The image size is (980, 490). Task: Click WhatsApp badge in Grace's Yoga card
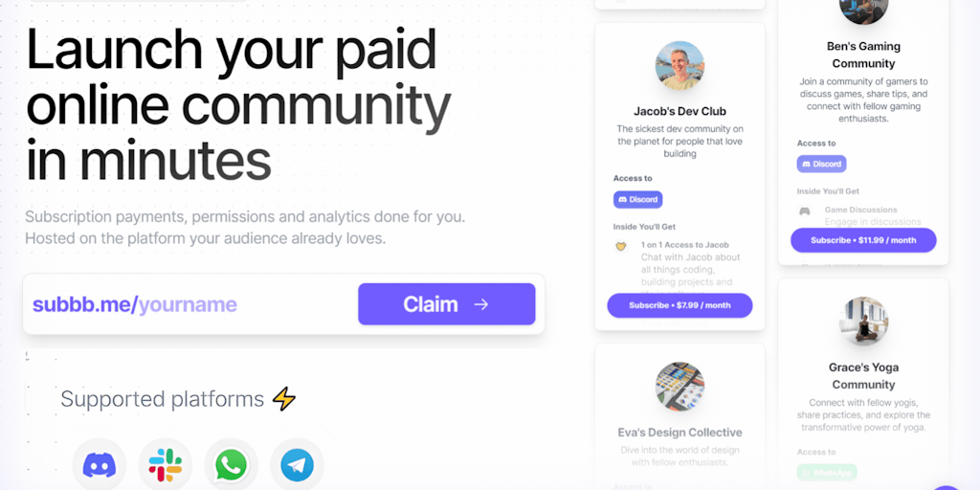[827, 472]
